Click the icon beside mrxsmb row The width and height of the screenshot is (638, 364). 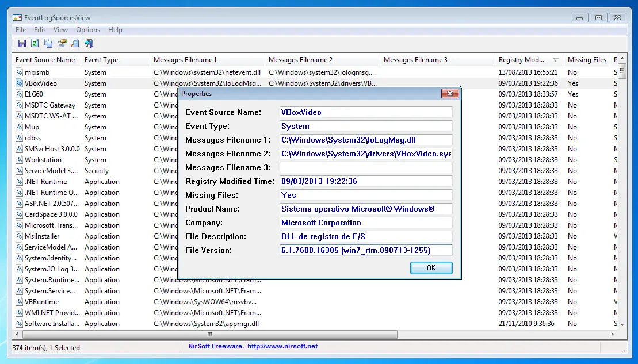pos(19,72)
